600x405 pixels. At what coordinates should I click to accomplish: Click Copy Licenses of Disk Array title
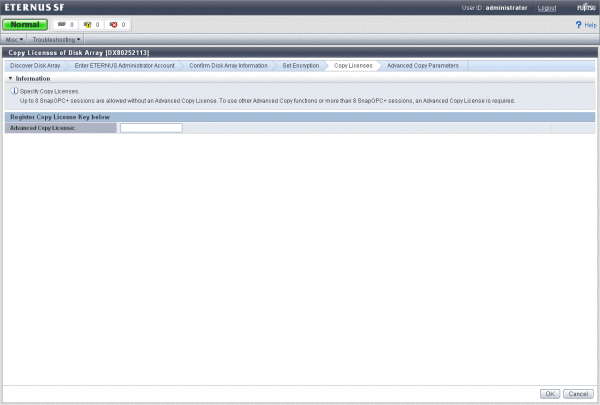point(79,52)
